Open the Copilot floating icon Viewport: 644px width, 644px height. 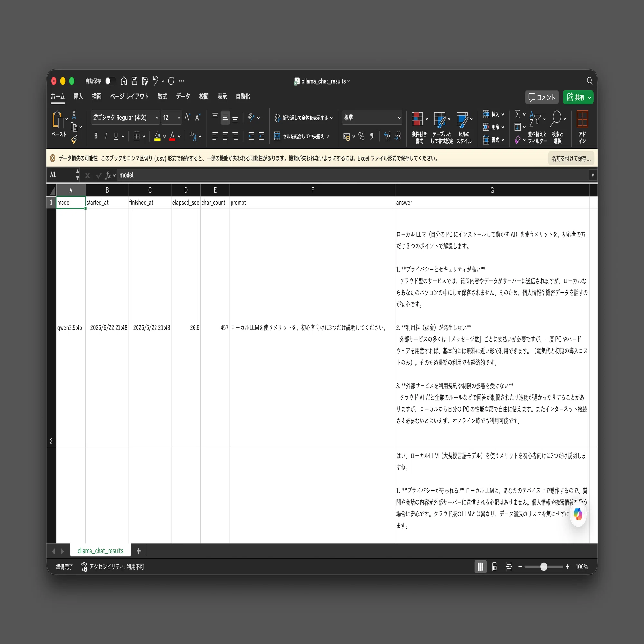click(x=578, y=514)
